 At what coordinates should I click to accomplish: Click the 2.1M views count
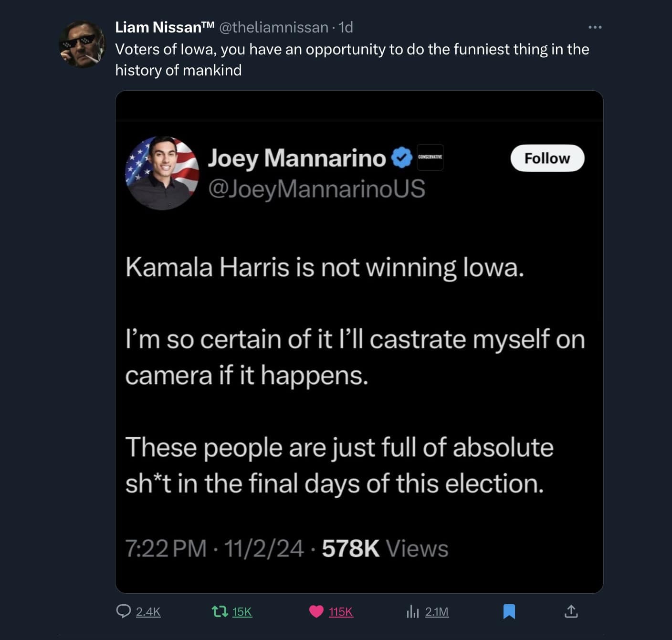[437, 612]
